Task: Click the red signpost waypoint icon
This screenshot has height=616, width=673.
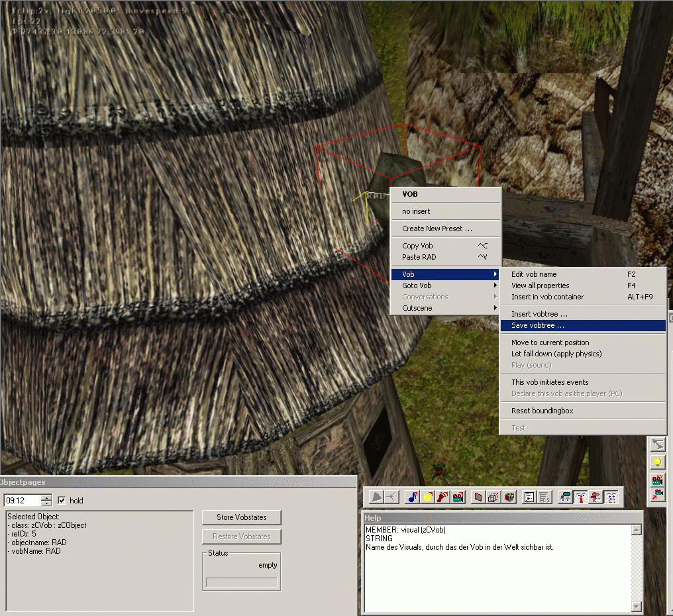Action: pyautogui.click(x=595, y=497)
